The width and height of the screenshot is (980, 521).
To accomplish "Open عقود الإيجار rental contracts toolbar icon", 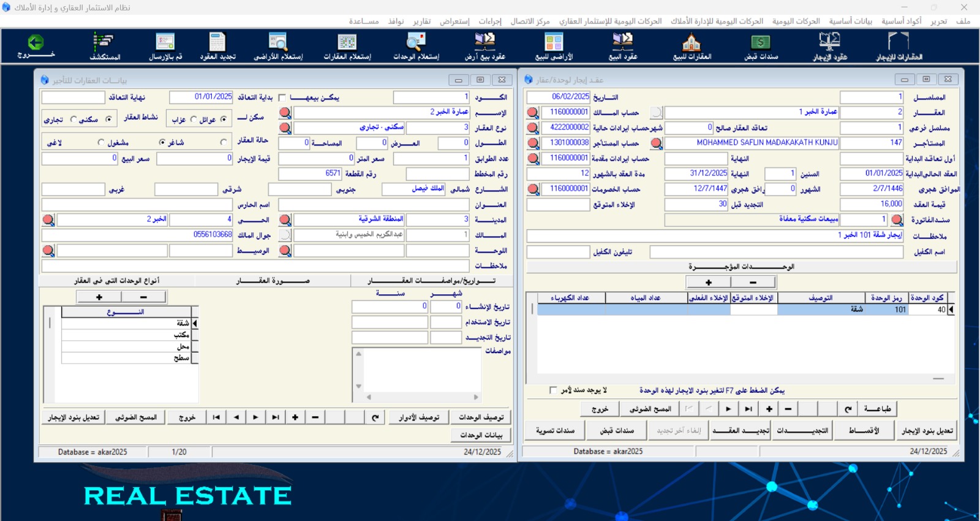I will click(x=829, y=46).
